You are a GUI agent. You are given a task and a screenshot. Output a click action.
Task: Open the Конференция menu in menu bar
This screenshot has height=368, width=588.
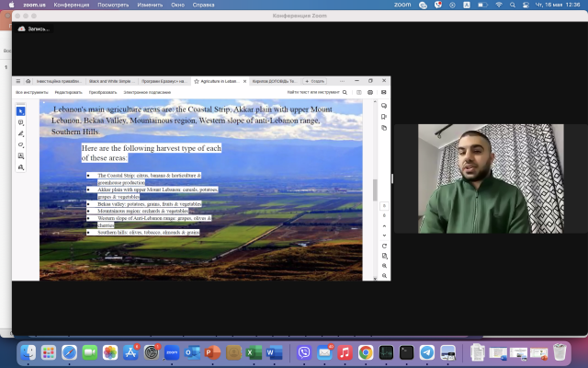pos(72,5)
